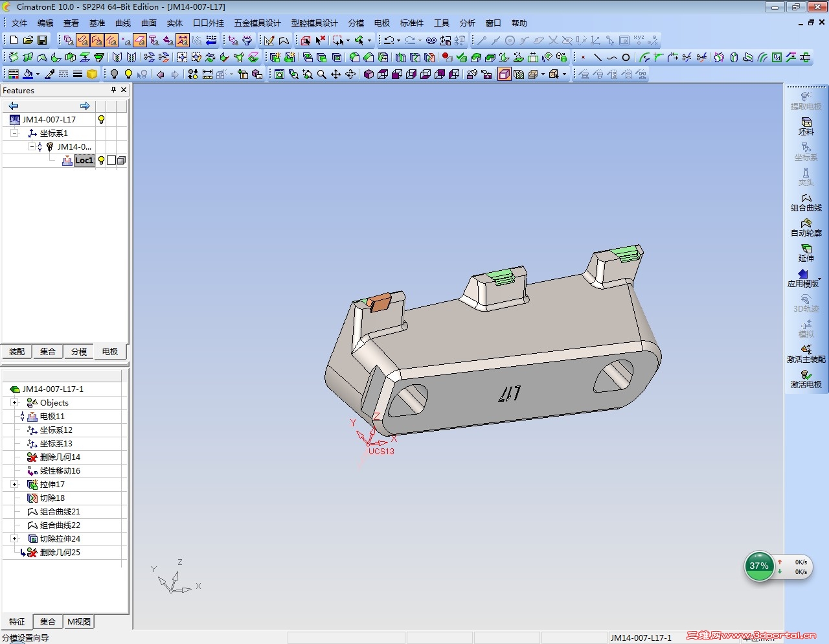
Task: Toggle the Loc1 white square box
Action: (x=111, y=160)
